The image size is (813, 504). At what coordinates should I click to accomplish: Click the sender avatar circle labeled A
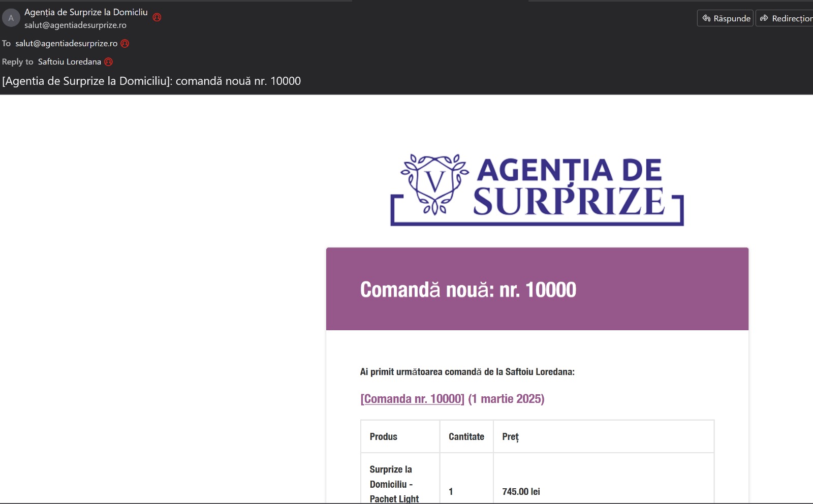[11, 18]
